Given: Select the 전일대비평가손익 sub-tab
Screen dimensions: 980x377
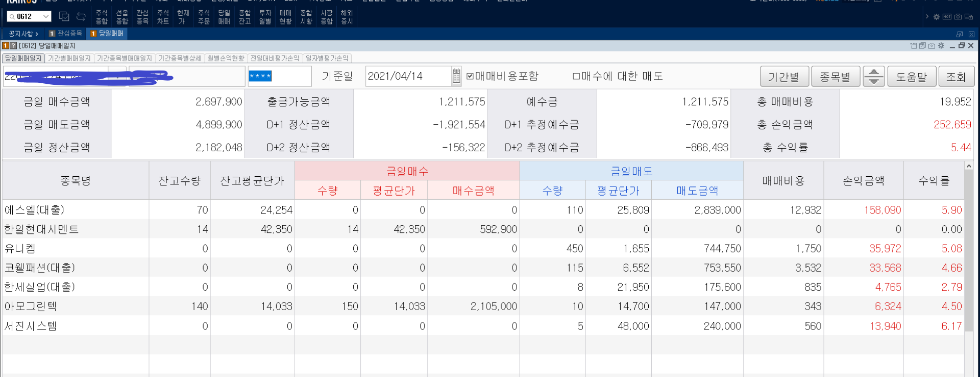Looking at the screenshot, I should point(275,58).
